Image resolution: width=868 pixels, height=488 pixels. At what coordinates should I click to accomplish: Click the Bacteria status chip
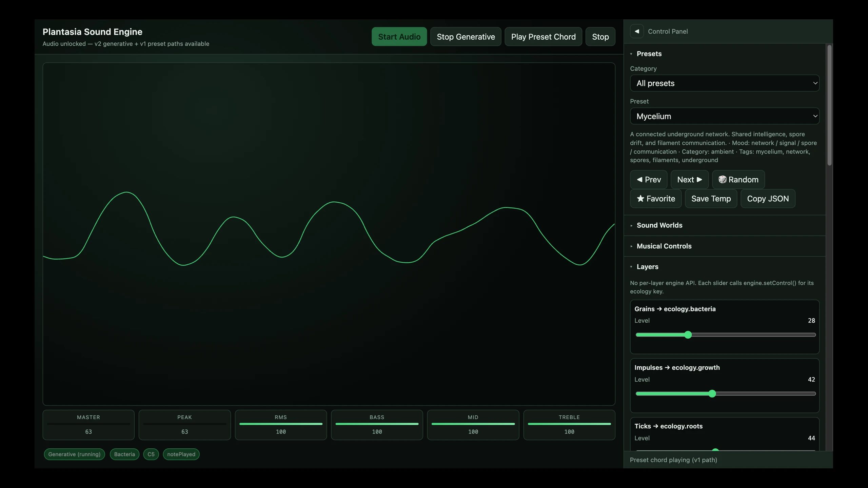point(124,454)
